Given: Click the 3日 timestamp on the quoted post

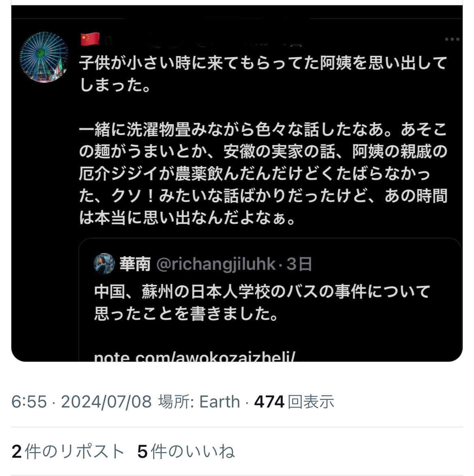Looking at the screenshot, I should 299,264.
